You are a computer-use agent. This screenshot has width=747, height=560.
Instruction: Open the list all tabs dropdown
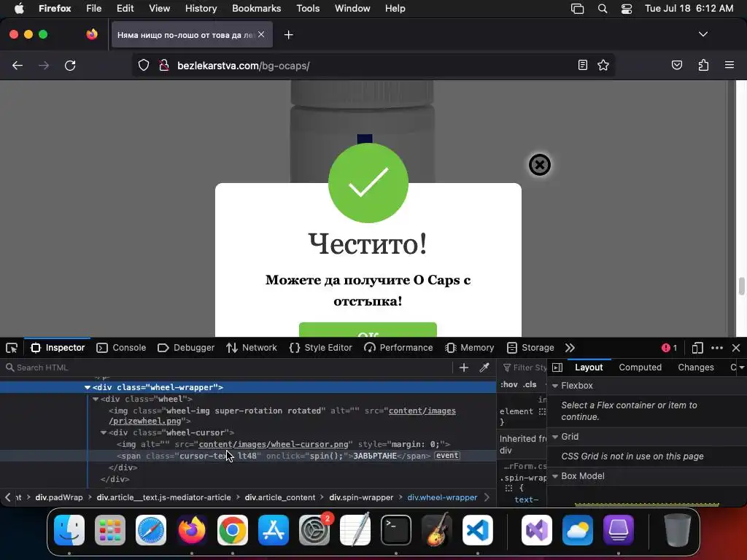(703, 34)
